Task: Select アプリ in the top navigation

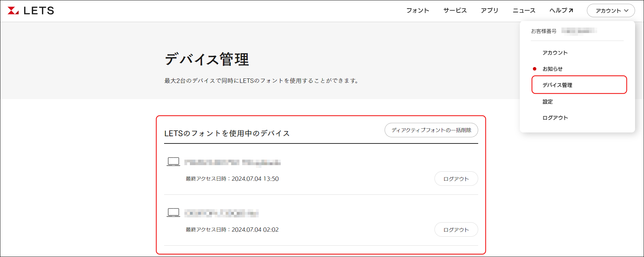Action: pyautogui.click(x=489, y=11)
